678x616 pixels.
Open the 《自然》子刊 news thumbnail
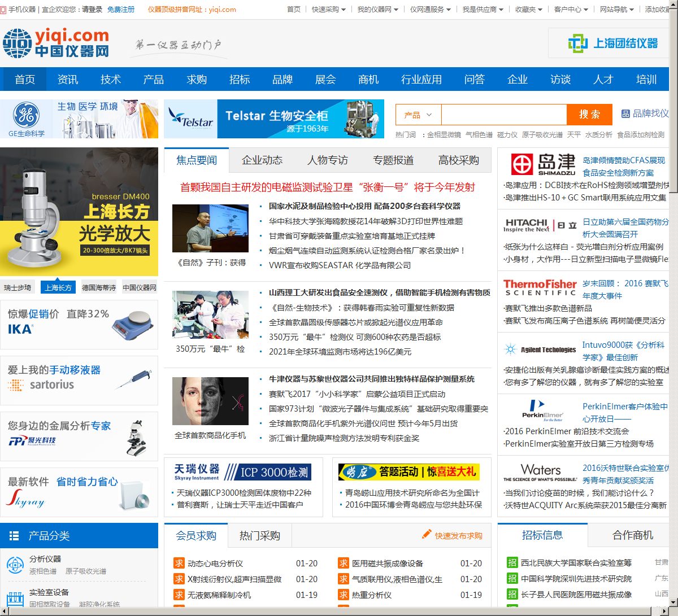(x=210, y=228)
